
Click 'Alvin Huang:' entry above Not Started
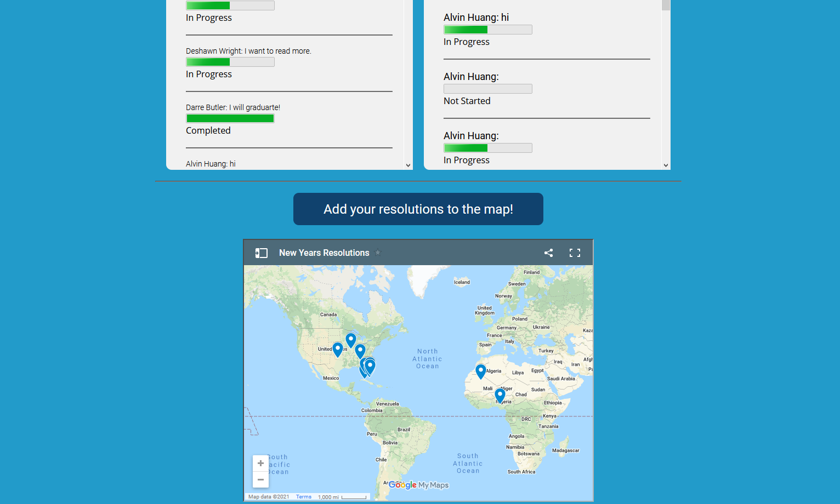(472, 77)
